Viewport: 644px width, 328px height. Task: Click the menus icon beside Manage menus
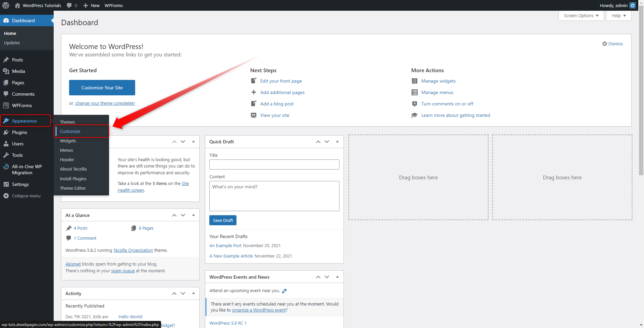click(415, 92)
